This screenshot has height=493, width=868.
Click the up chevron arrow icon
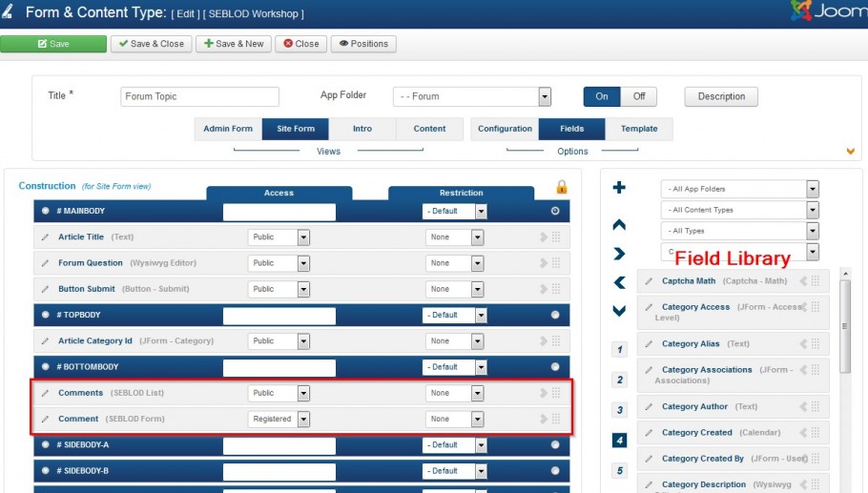(x=619, y=225)
